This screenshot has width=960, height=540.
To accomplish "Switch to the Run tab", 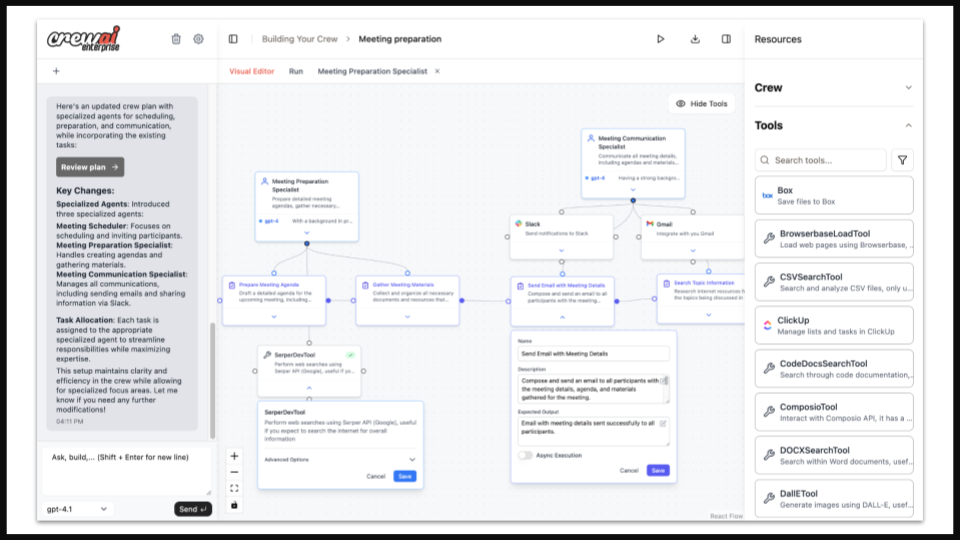I will pos(296,72).
